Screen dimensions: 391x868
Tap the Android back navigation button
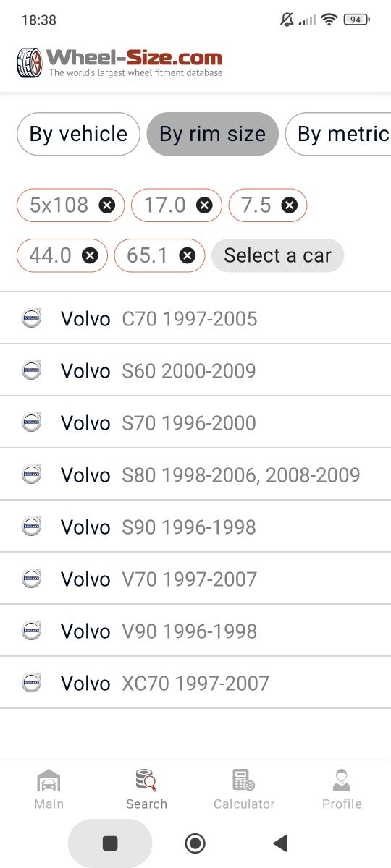point(280,843)
